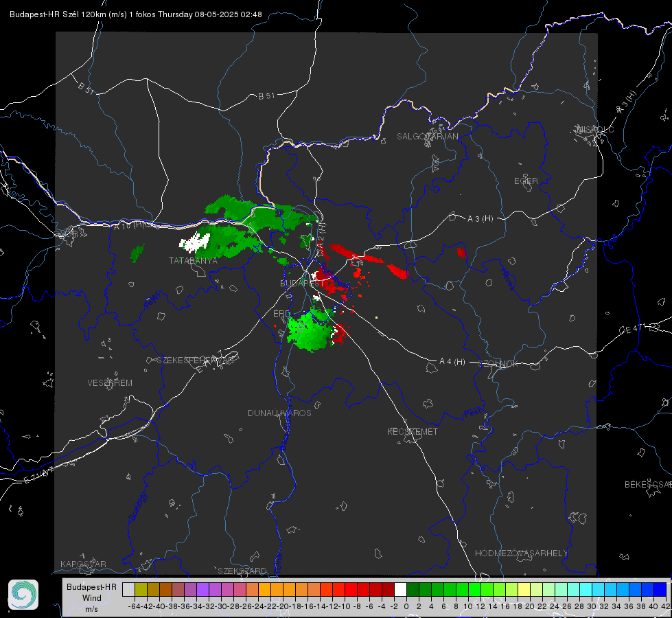The height and width of the screenshot is (618, 672).
Task: Click the KAPOSVAR city label
Action: (83, 564)
